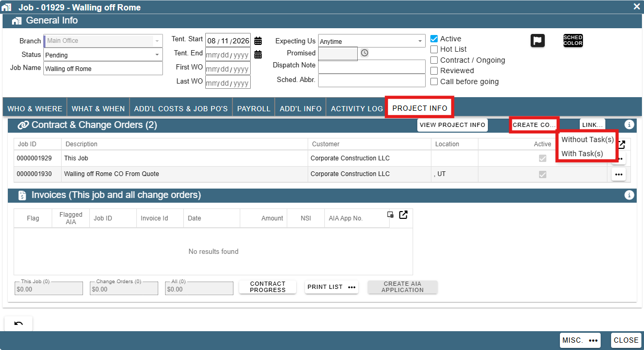Click Active checkbox in row 0000001930

[x=543, y=174]
